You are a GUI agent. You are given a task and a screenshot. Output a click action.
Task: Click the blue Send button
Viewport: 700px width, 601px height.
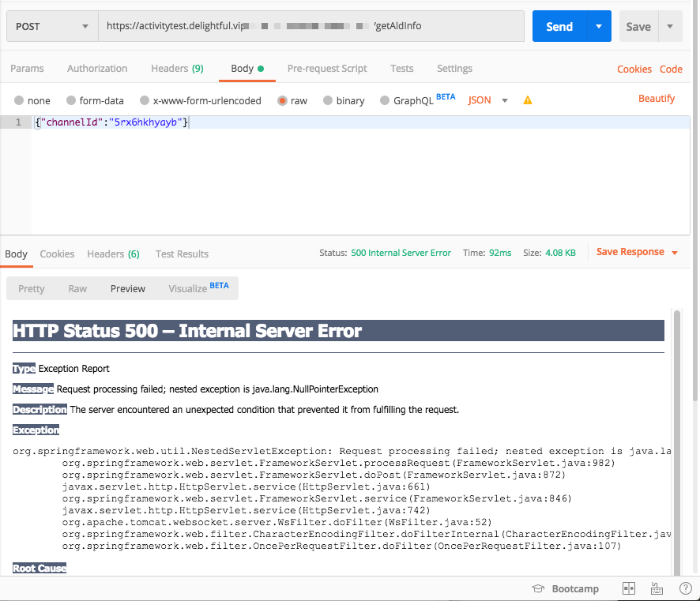559,26
